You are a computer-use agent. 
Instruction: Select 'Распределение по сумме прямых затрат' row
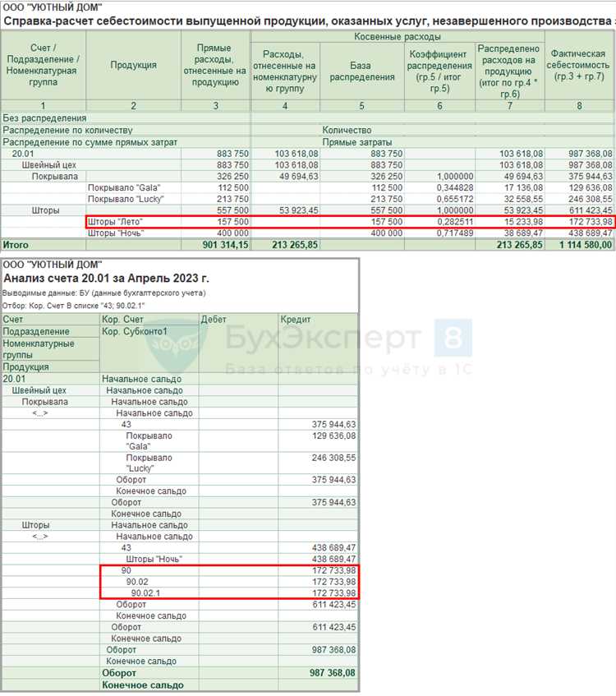308,142
